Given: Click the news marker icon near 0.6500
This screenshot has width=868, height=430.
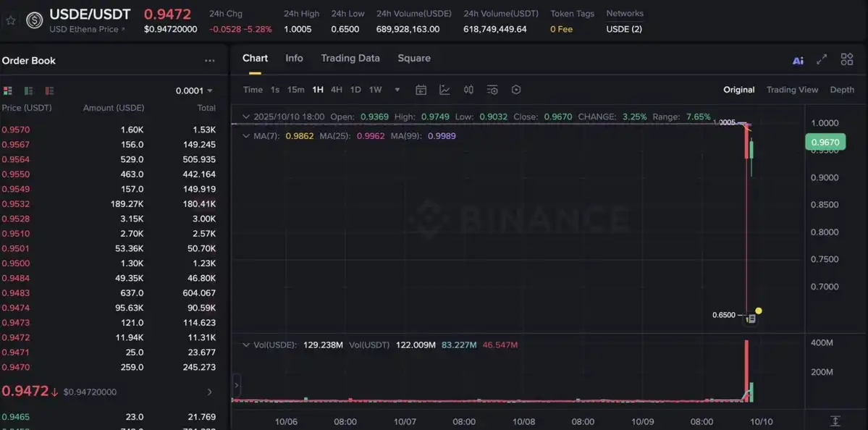Looking at the screenshot, I should pyautogui.click(x=751, y=319).
